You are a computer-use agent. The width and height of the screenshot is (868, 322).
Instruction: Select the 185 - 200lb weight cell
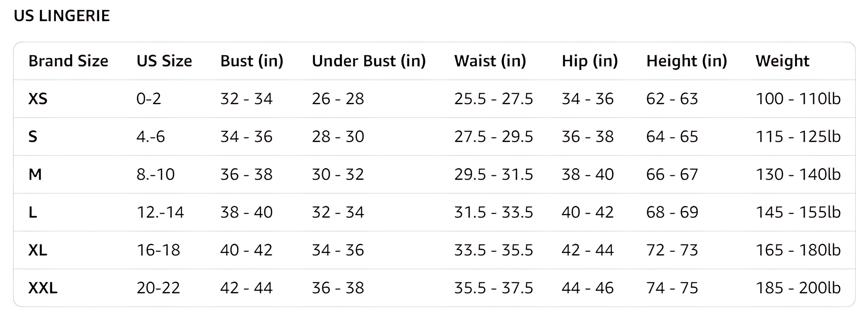click(x=798, y=288)
